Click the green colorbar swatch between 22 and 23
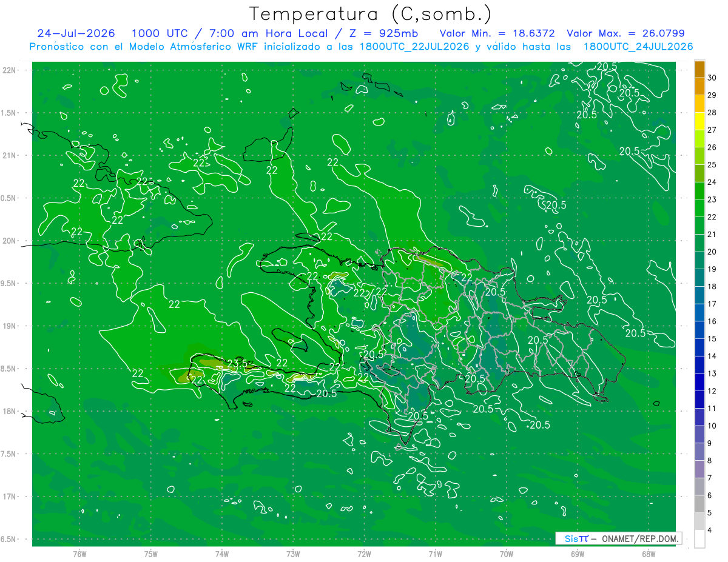728x562 pixels. click(x=700, y=209)
